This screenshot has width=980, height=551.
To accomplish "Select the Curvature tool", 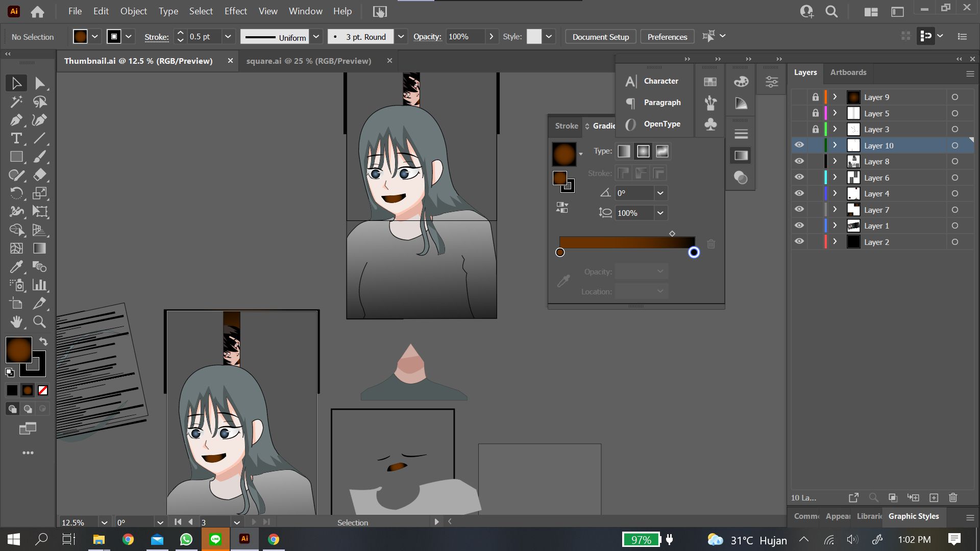I will coord(40,120).
